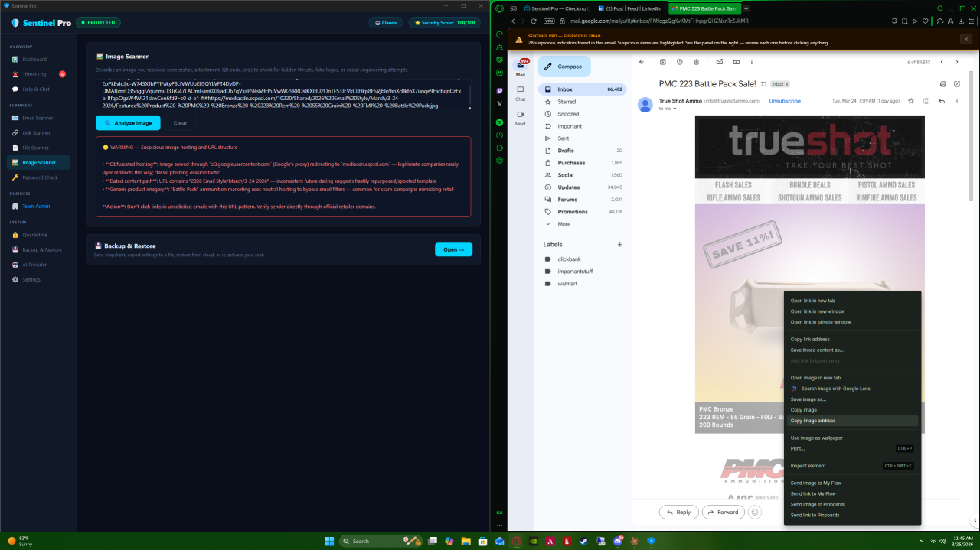The width and height of the screenshot is (980, 550).
Task: Dismiss the Sentinel Pro suspicious email banner
Action: [x=966, y=38]
